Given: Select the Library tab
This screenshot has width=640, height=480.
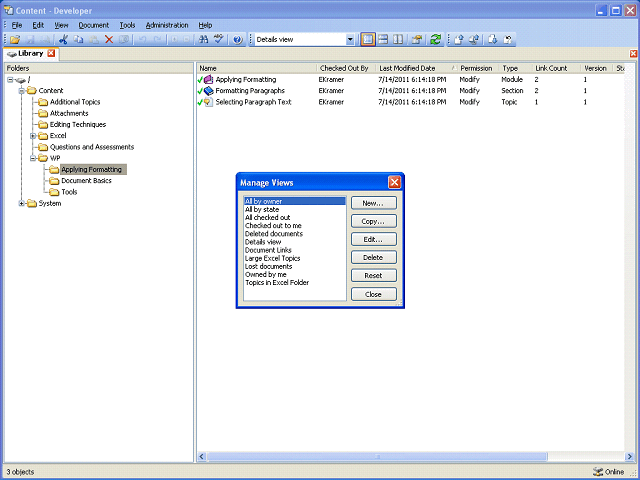Looking at the screenshot, I should pyautogui.click(x=31, y=53).
